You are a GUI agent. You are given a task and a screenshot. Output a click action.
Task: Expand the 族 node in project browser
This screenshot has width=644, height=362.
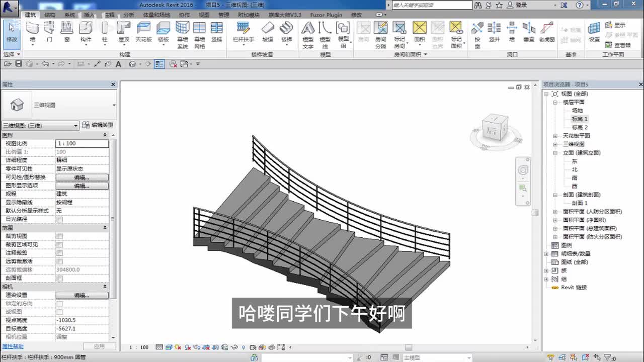tap(547, 270)
